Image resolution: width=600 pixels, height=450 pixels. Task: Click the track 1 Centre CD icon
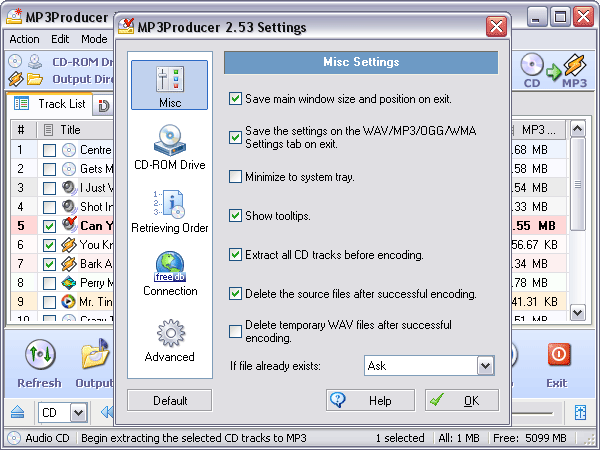pos(69,150)
